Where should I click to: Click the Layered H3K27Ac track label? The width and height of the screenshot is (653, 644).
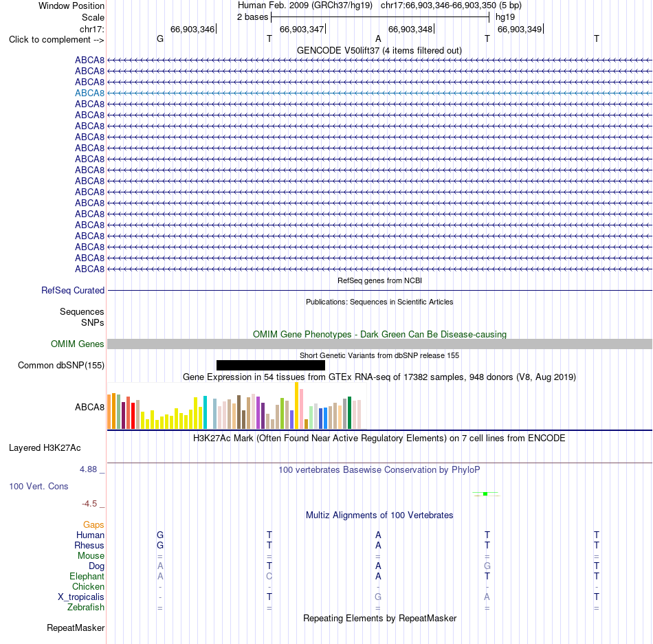point(45,447)
